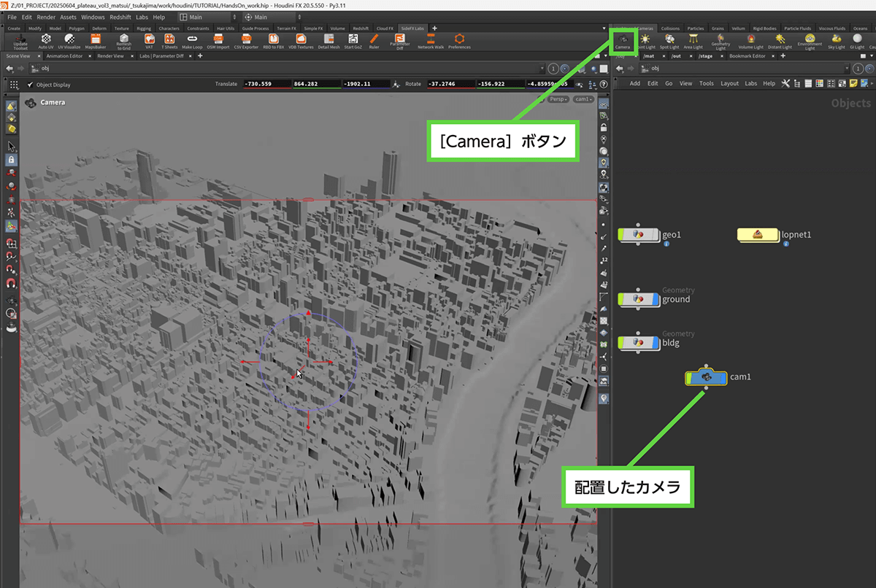Toggle the Object Display checkbox
Viewport: 876px width, 588px height.
pos(31,85)
